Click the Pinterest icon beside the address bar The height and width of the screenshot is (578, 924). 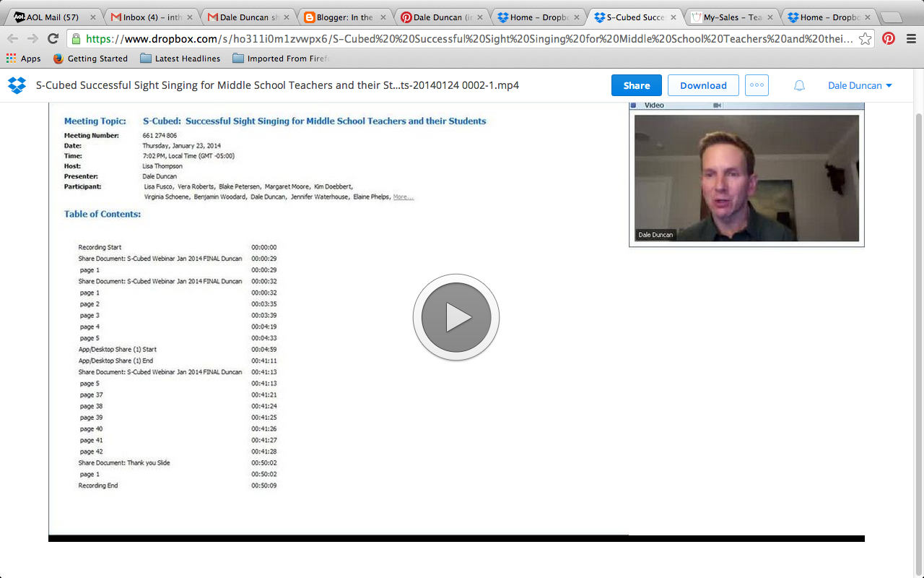coord(888,40)
